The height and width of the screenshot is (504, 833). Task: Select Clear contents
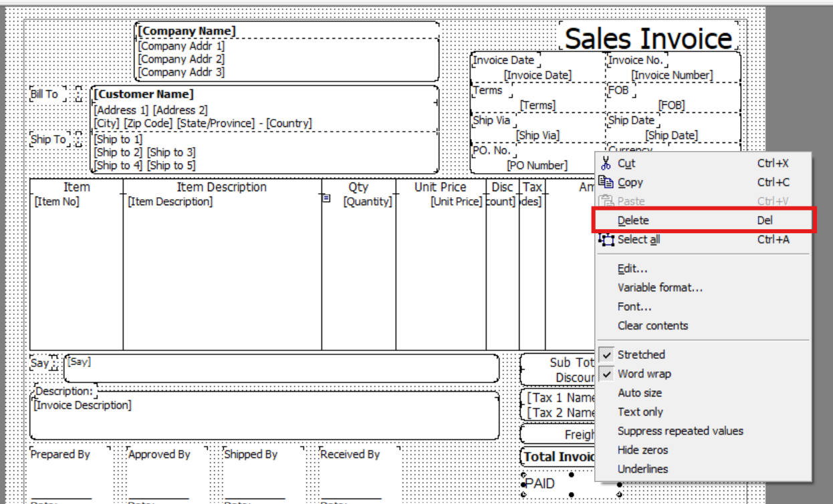[x=652, y=326]
